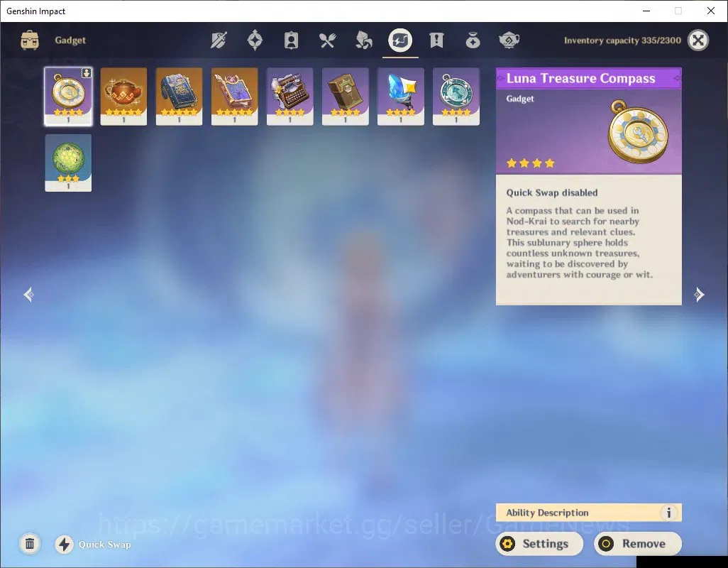The height and width of the screenshot is (568, 728).
Task: Click the Settings button
Action: pos(539,544)
